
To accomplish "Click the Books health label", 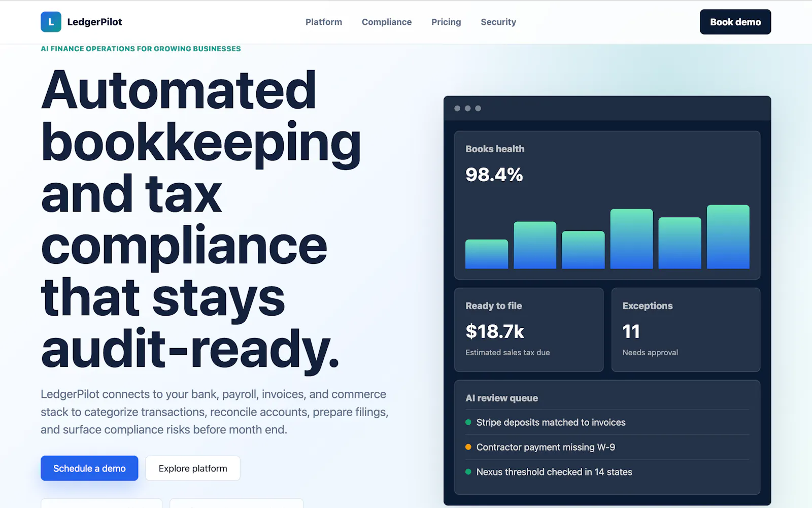I will [x=495, y=149].
